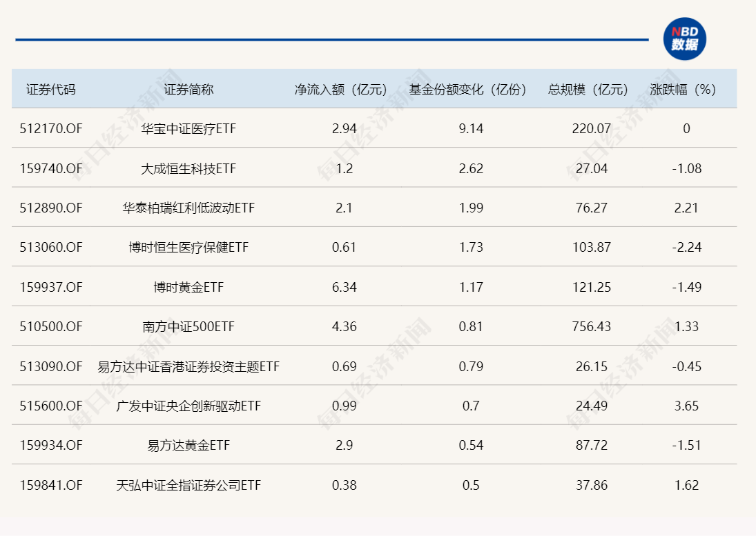
Task: Select code 159937.OF
Action: 51,288
